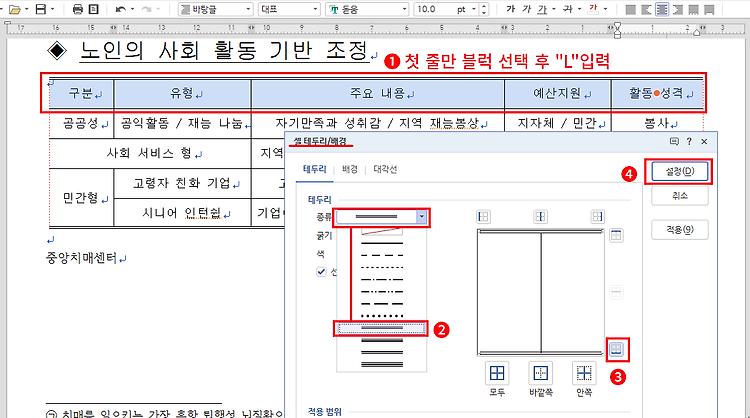Viewport: 750px width, 418px height.
Task: Apply italic with the slanted 가 icon
Action: 526,9
